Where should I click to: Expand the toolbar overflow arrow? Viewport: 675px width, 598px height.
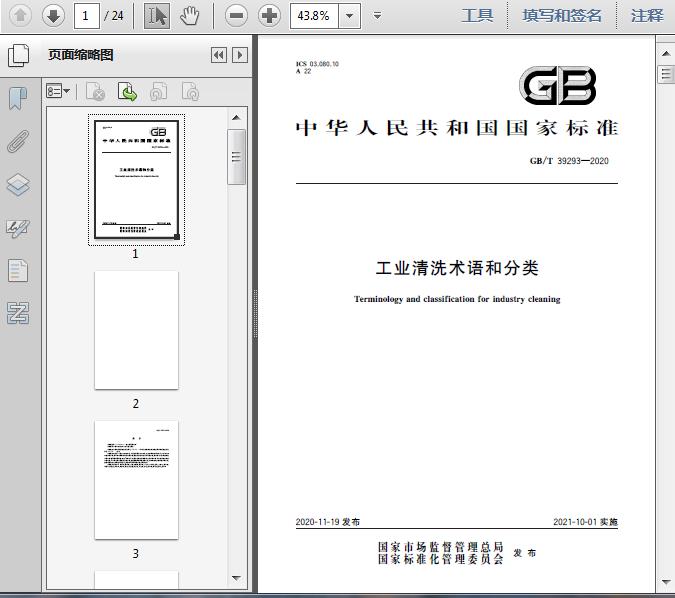click(x=377, y=15)
